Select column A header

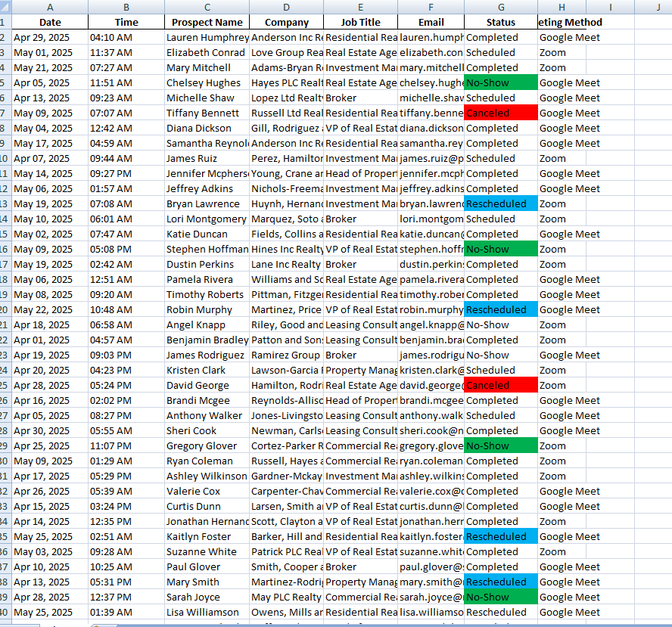pyautogui.click(x=50, y=7)
